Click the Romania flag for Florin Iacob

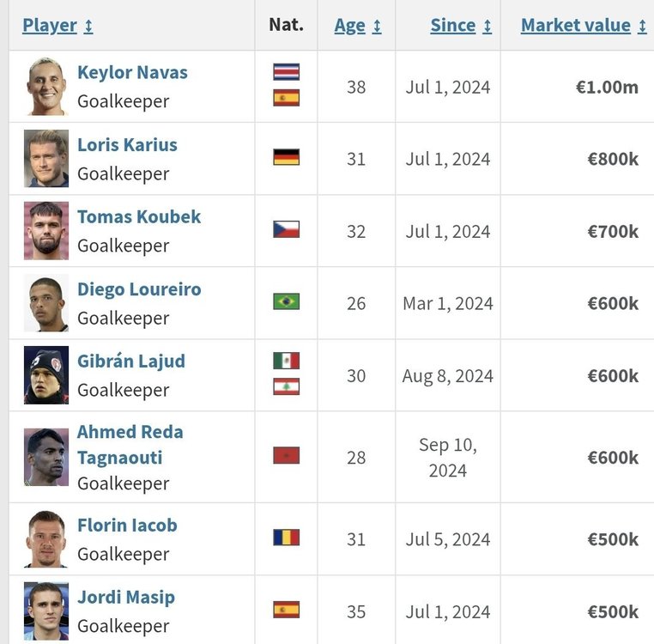click(x=286, y=538)
